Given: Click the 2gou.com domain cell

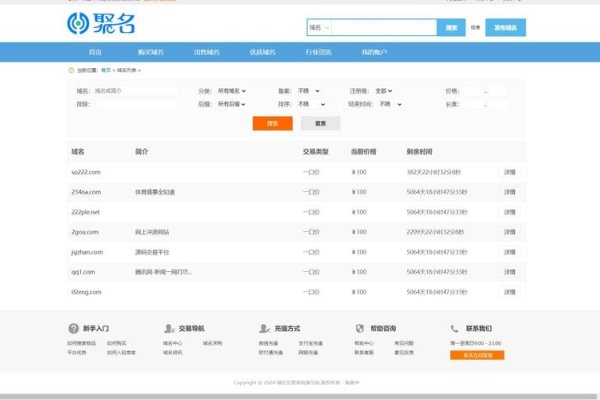Looking at the screenshot, I should pos(85,232).
